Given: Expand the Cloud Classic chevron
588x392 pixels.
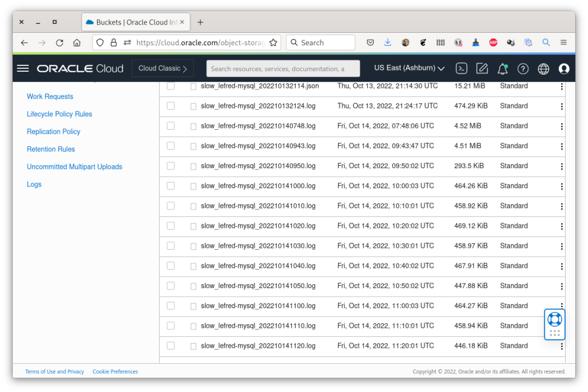Looking at the screenshot, I should click(185, 68).
